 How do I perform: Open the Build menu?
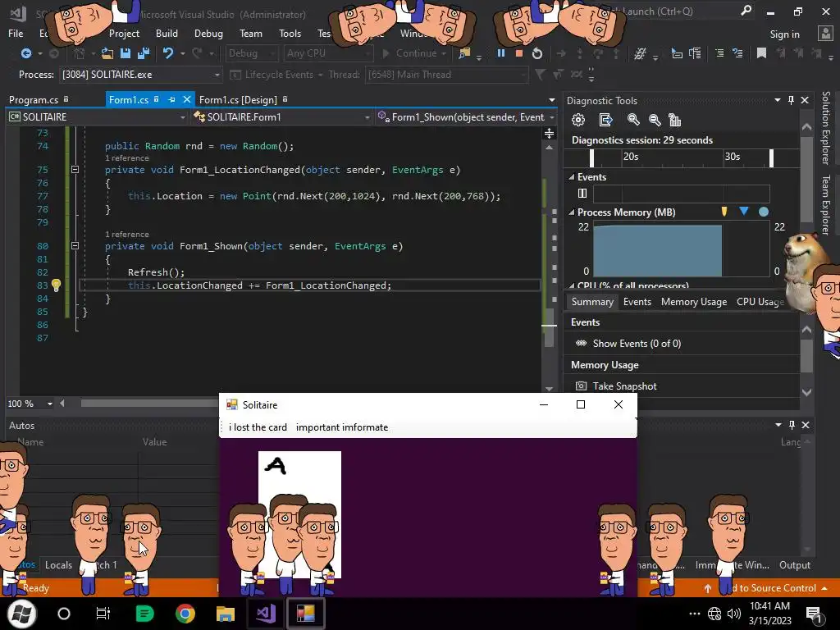[x=167, y=33]
